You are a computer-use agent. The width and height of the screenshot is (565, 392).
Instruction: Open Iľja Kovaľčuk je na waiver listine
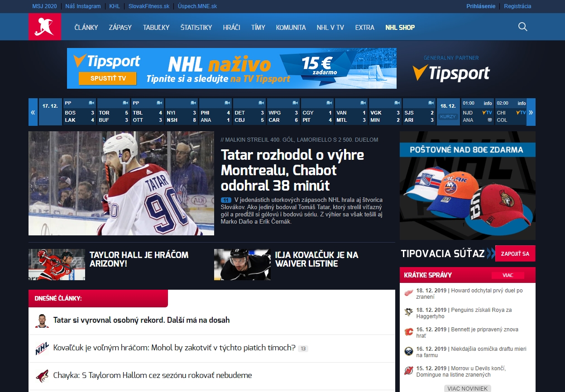pyautogui.click(x=316, y=259)
